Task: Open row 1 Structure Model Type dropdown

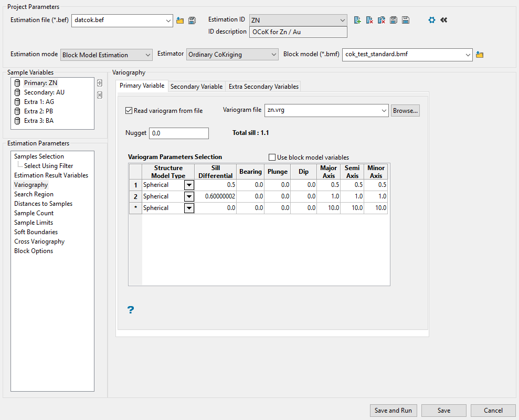Action: pos(189,185)
